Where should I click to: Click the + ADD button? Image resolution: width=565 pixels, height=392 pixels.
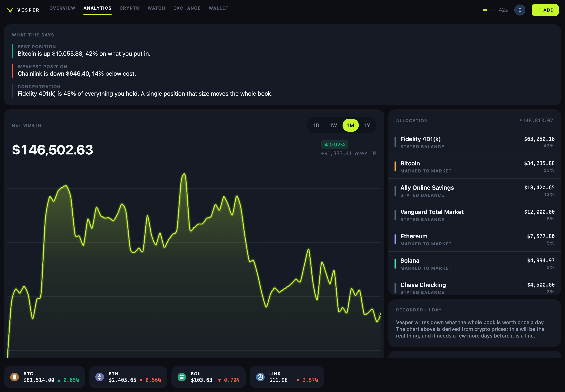(x=545, y=10)
